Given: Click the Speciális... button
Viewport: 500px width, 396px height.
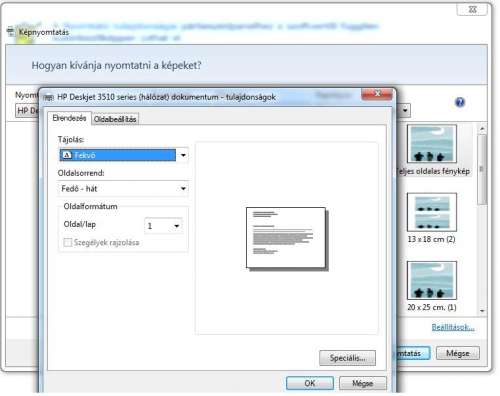Looking at the screenshot, I should (347, 358).
